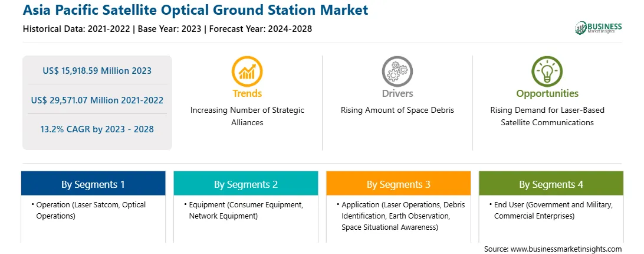This screenshot has height=254, width=644.
Task: Click '13.2% CAGR by 2023 - 2028' text
Action: pos(97,129)
